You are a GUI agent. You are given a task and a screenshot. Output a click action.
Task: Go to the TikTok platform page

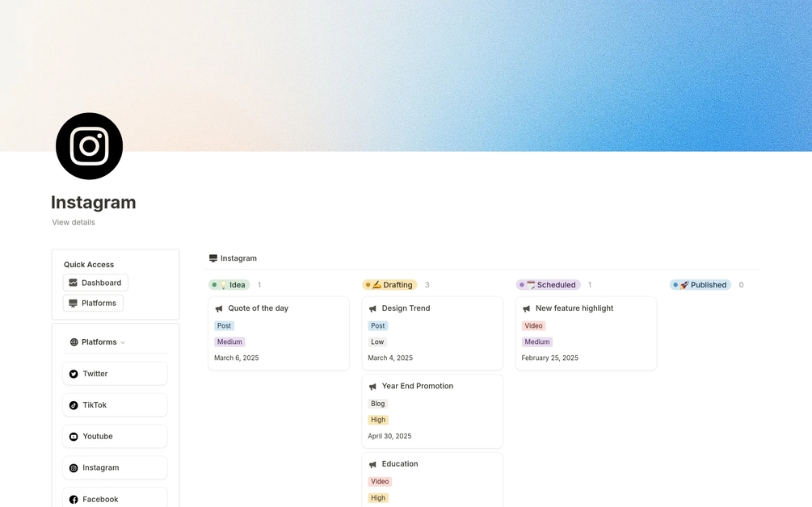click(115, 405)
